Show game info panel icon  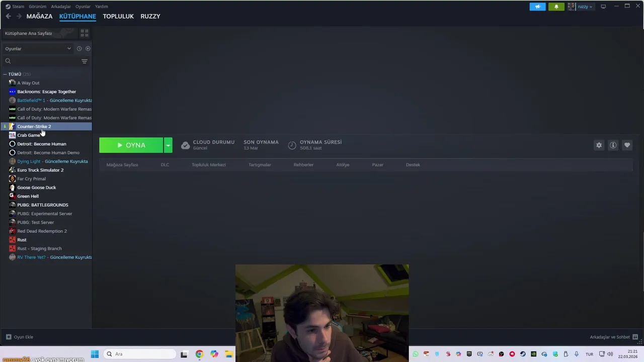pyautogui.click(x=613, y=145)
